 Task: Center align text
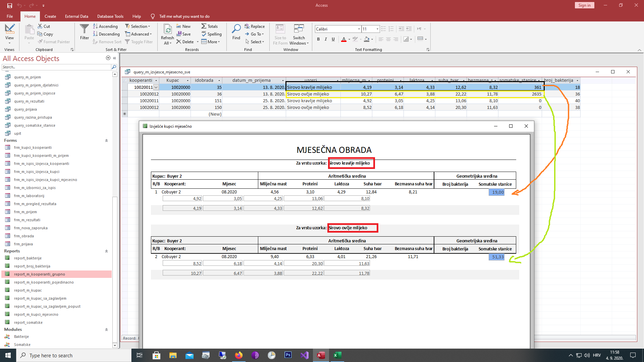pos(388,39)
